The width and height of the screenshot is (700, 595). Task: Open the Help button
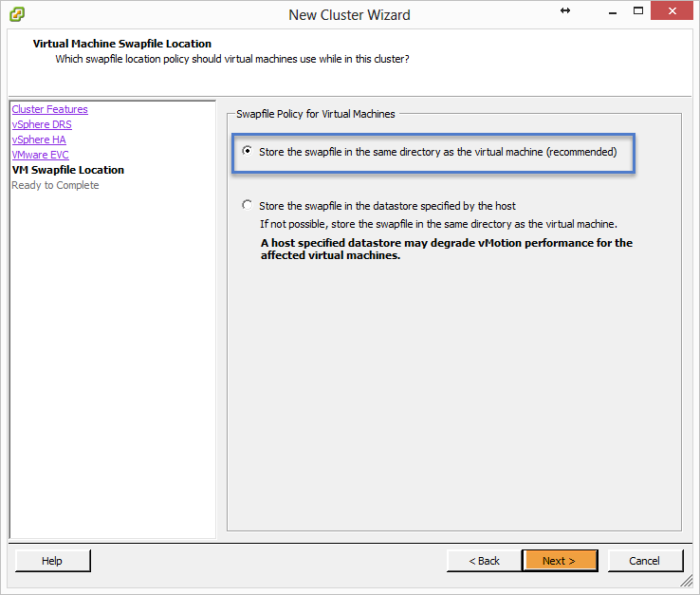tap(53, 561)
